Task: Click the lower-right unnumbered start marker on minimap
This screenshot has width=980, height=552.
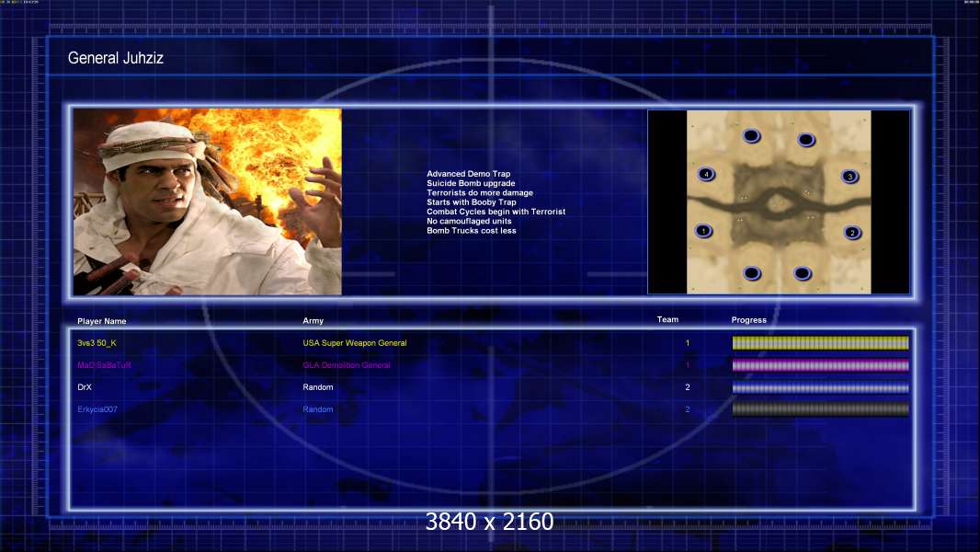Action: point(803,273)
